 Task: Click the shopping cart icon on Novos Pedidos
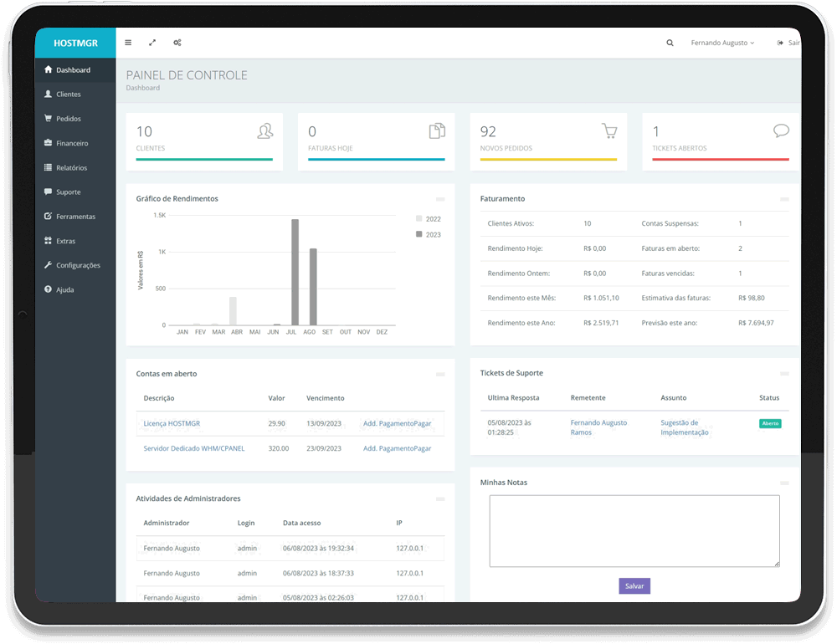click(609, 131)
